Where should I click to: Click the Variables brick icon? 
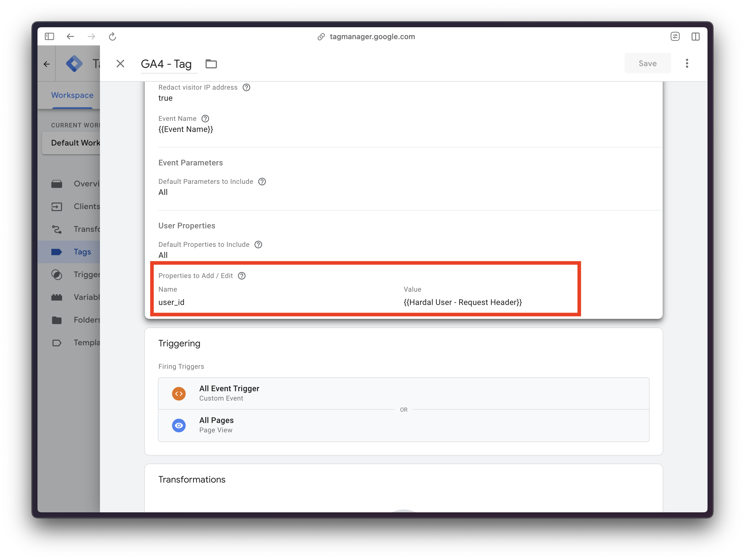[x=56, y=297]
